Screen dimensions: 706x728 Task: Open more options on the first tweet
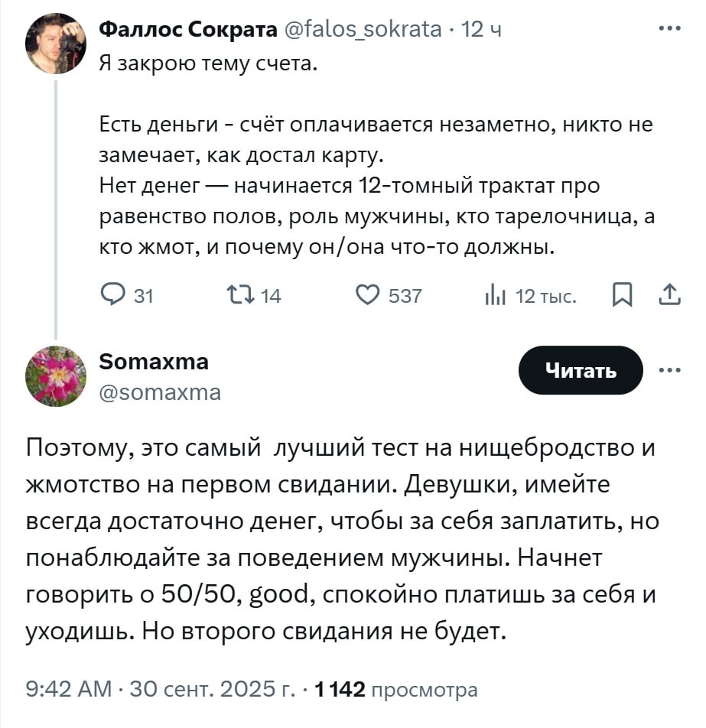670,29
